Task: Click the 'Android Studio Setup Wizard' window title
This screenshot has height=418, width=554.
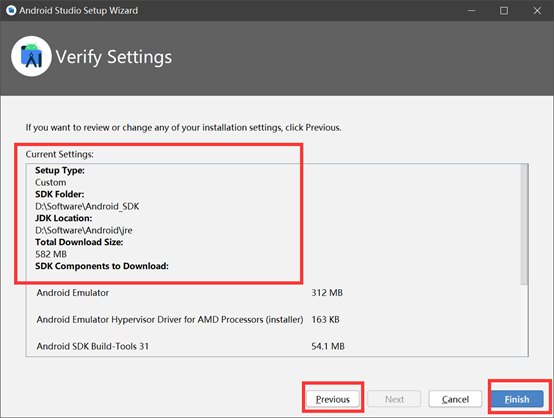Action: pos(78,11)
